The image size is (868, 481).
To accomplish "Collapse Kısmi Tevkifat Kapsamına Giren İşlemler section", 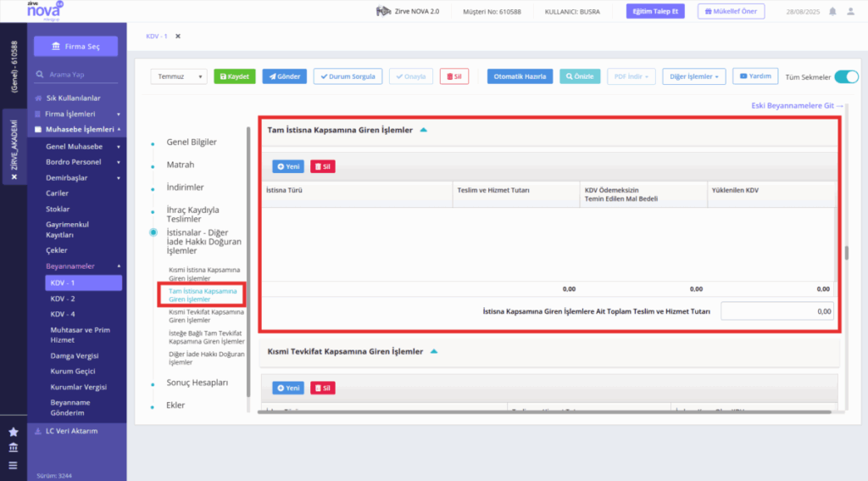I will pyautogui.click(x=434, y=351).
